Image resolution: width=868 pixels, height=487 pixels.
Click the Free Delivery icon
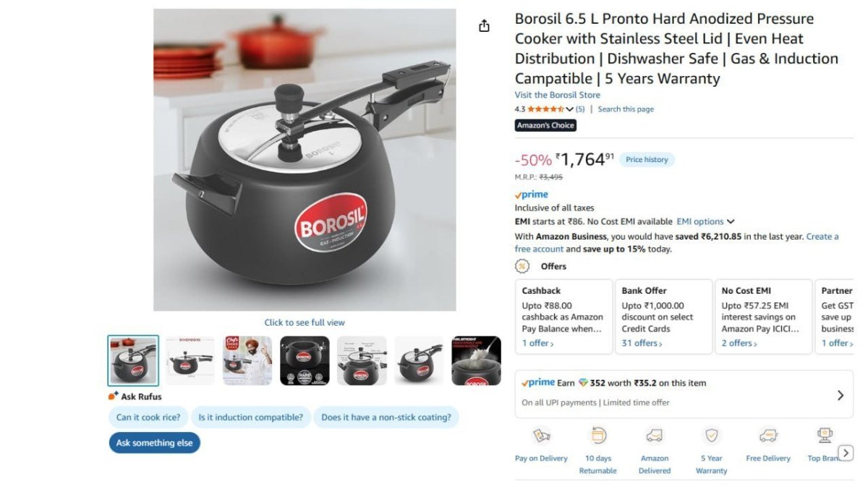768,436
